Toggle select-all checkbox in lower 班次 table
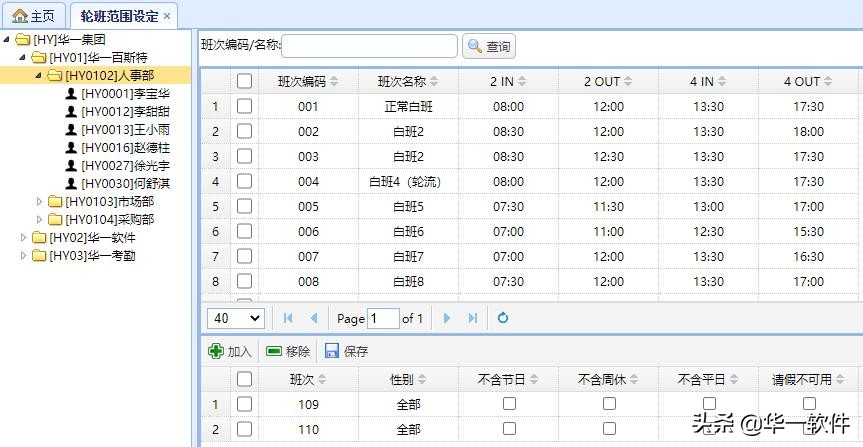Screen dimensions: 863x447 (244, 379)
